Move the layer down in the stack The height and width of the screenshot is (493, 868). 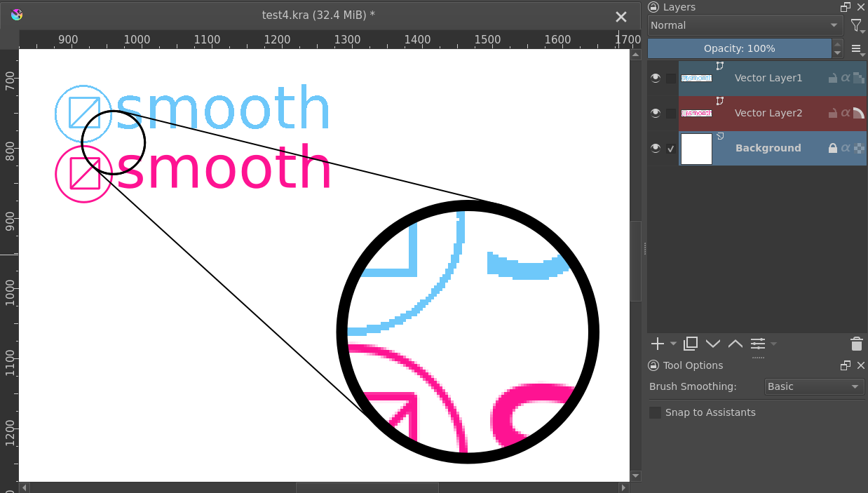pos(713,344)
